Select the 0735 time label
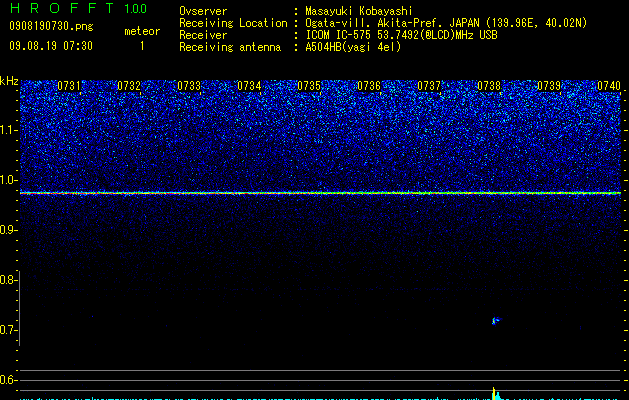The image size is (629, 400). click(x=309, y=86)
